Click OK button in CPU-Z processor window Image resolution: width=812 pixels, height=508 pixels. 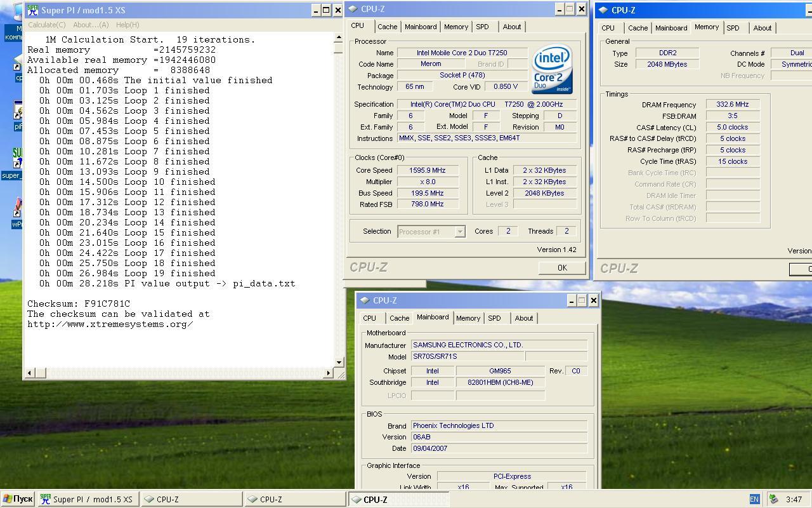(x=562, y=268)
